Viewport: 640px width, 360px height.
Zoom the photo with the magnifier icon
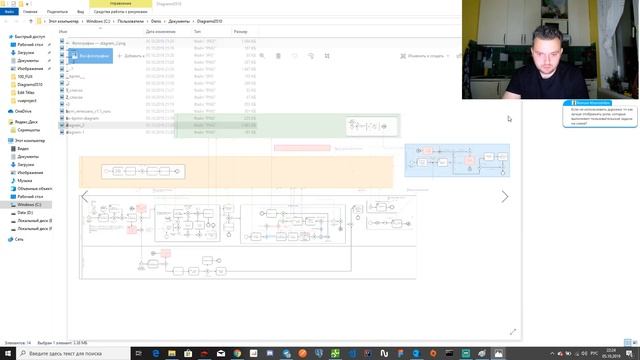[262, 56]
